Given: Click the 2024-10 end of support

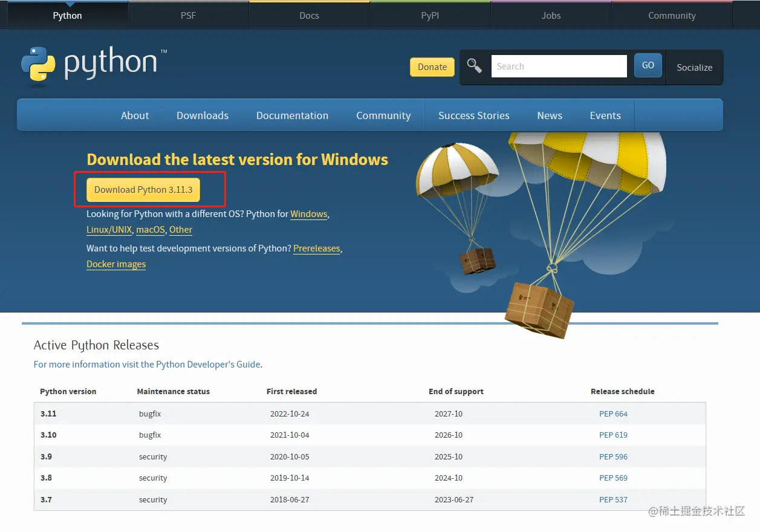Looking at the screenshot, I should pos(449,478).
